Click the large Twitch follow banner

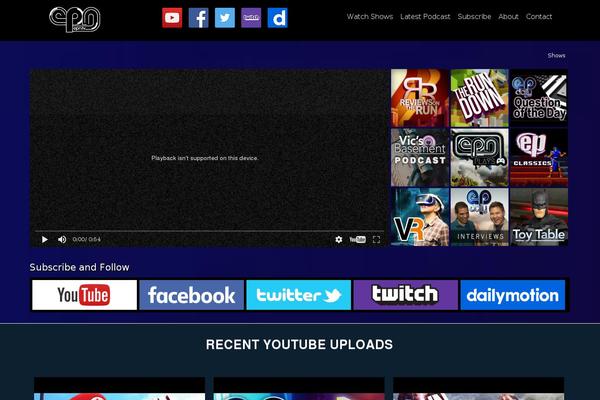click(406, 295)
